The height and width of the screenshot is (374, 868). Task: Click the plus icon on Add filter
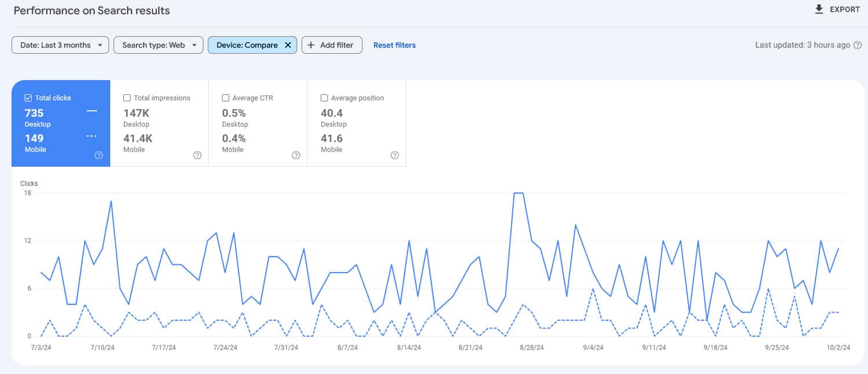click(x=312, y=45)
